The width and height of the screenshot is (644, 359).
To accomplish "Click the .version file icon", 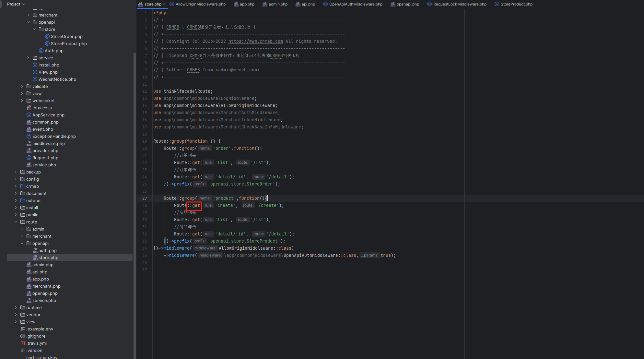I will pos(23,351).
